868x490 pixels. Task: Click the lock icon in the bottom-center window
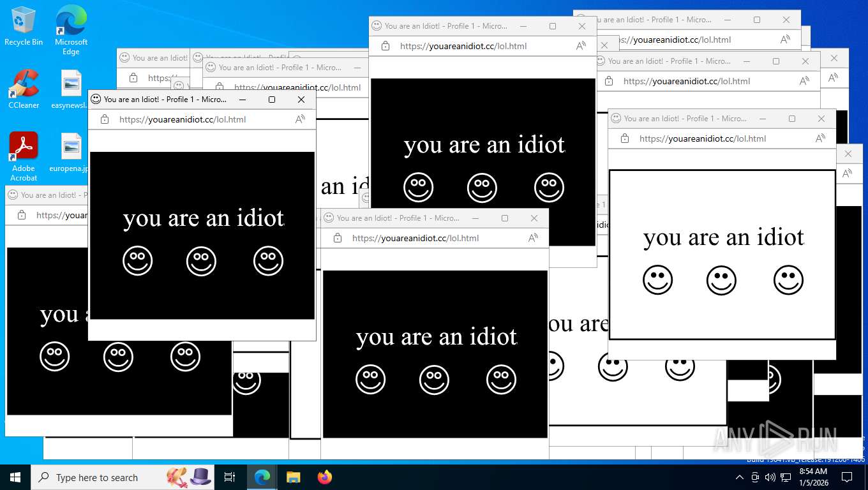(x=338, y=238)
